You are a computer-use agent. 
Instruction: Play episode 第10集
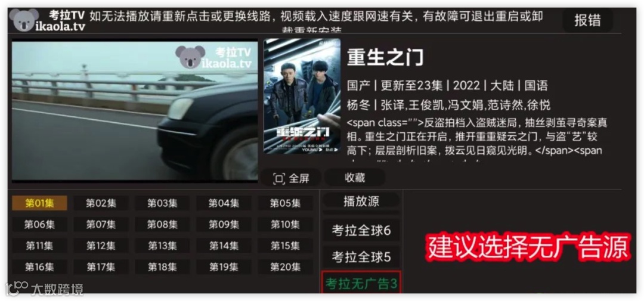coord(285,225)
